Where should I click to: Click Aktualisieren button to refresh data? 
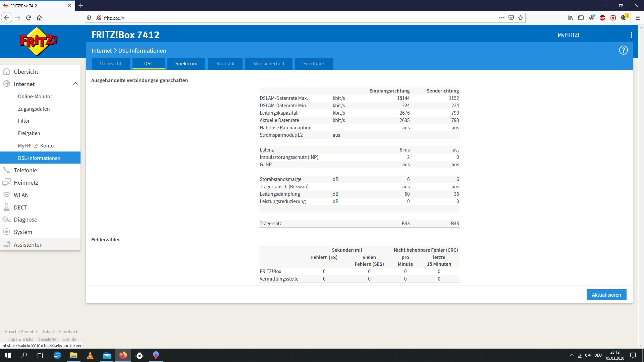[606, 294]
